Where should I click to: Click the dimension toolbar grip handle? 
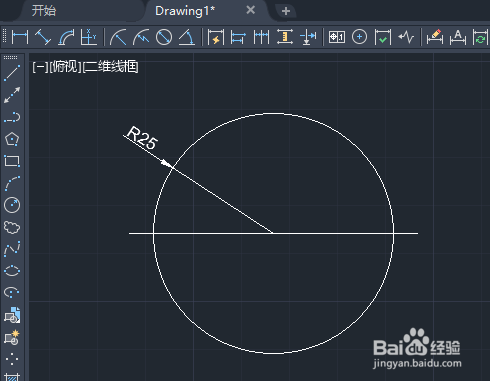pos(5,36)
